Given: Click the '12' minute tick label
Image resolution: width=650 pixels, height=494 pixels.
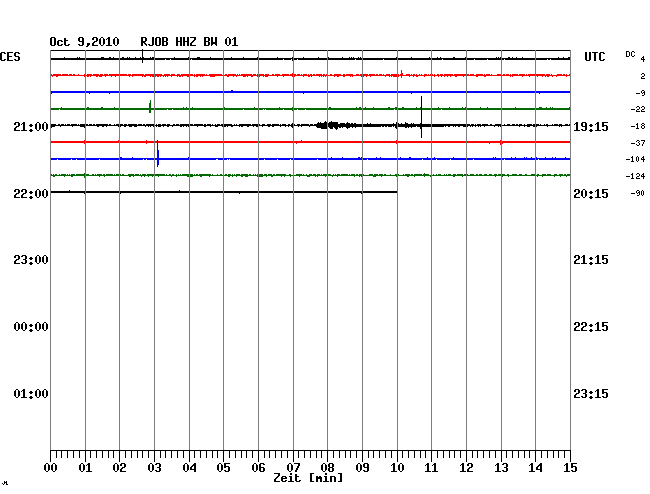Looking at the screenshot, I should pos(466,468).
